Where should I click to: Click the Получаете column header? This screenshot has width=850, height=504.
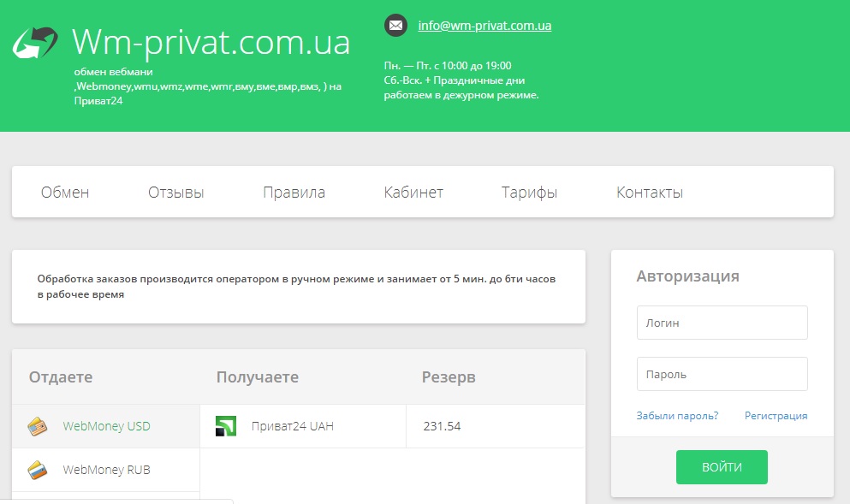pyautogui.click(x=258, y=377)
